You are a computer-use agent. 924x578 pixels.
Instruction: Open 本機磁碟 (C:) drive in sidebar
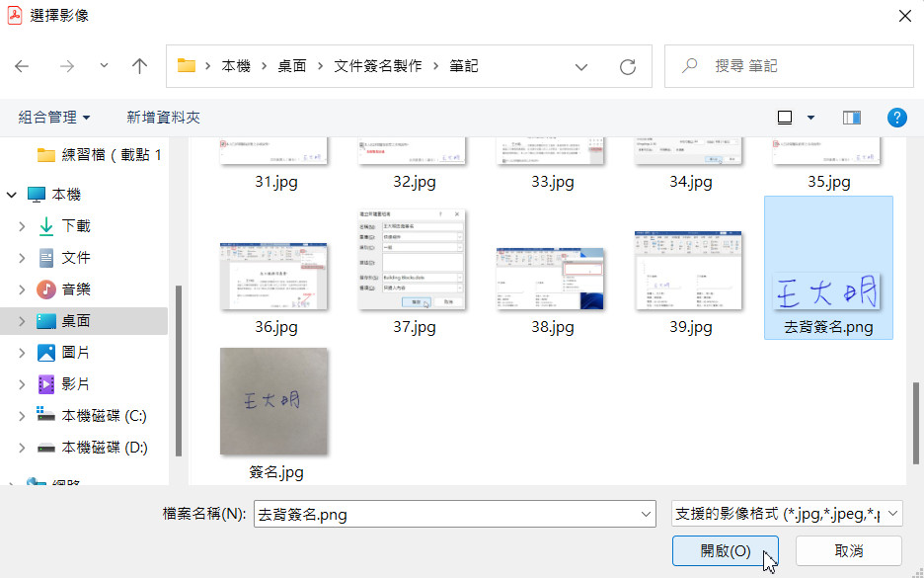point(104,416)
